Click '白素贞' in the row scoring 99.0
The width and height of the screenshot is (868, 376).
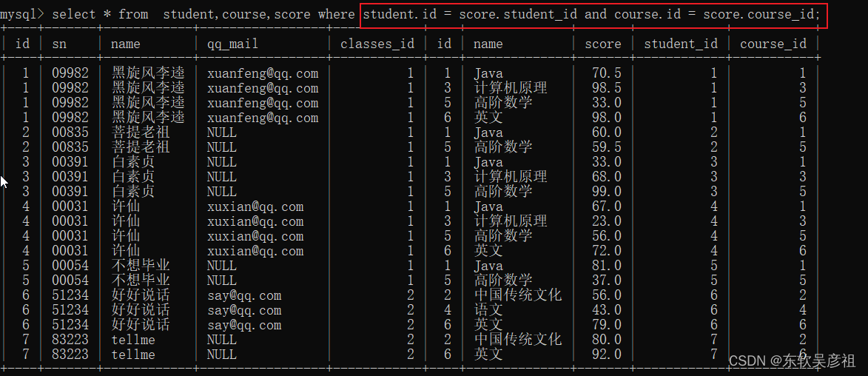point(133,192)
